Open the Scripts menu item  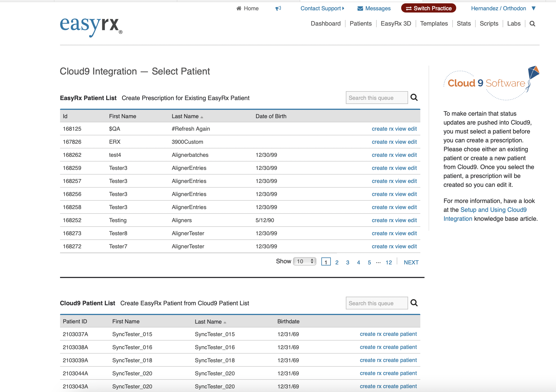point(489,24)
